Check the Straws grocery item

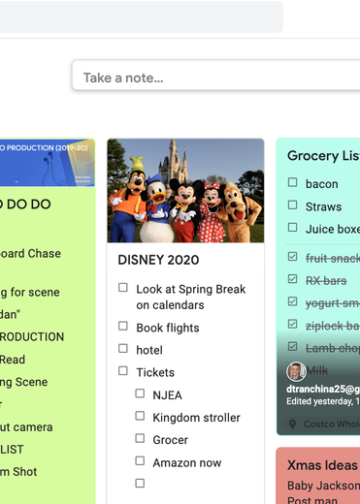(292, 205)
